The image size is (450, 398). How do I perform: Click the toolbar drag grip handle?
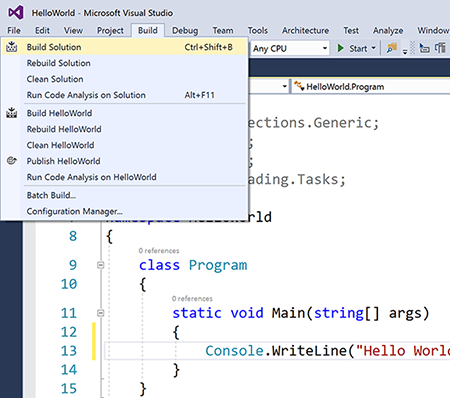(413, 48)
